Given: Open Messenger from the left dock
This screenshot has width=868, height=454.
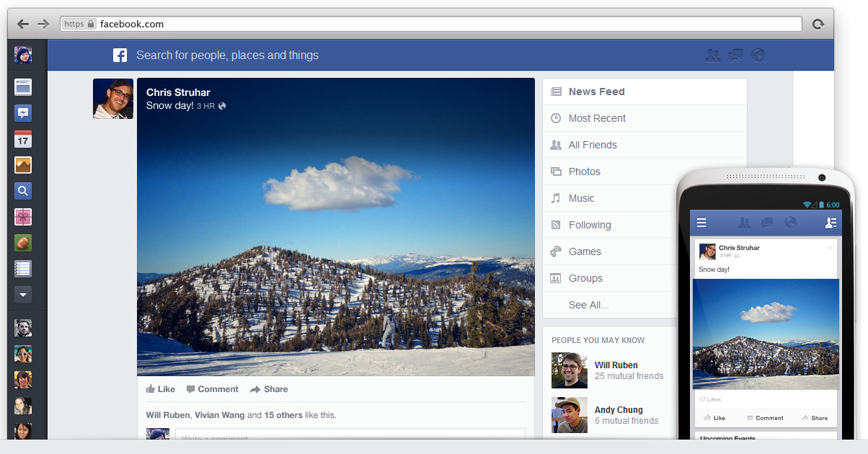Looking at the screenshot, I should point(23,113).
